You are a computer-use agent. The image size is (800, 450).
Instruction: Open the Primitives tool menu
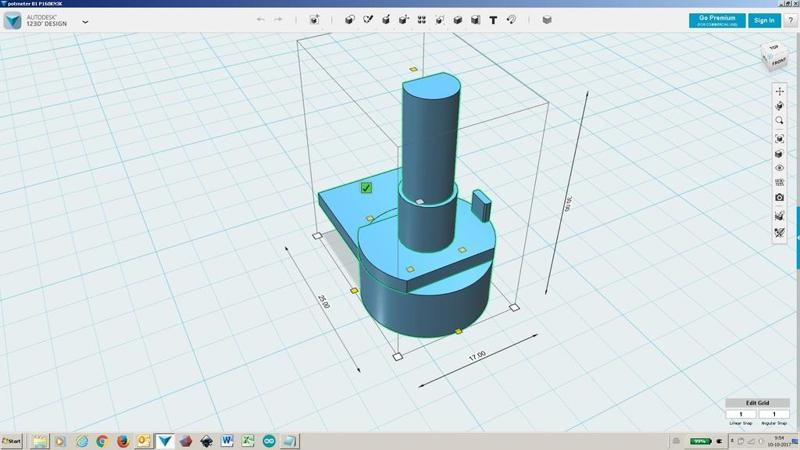(349, 20)
